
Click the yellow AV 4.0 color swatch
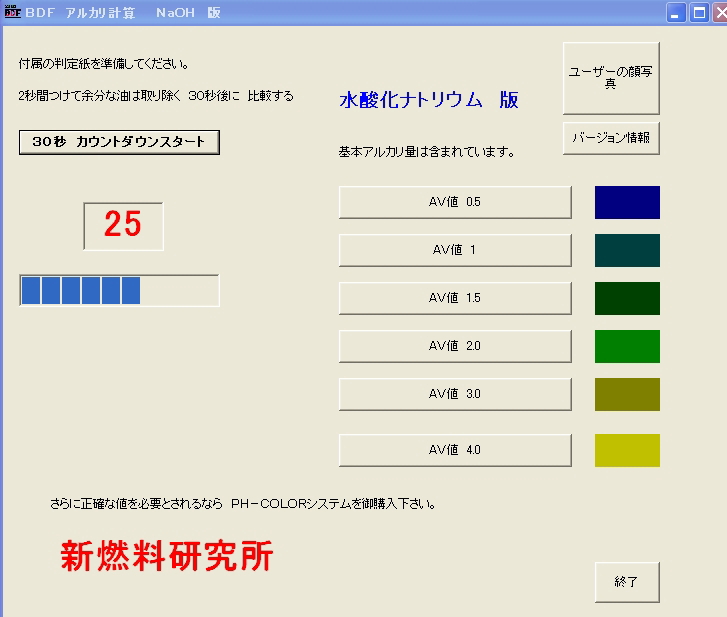(x=627, y=450)
